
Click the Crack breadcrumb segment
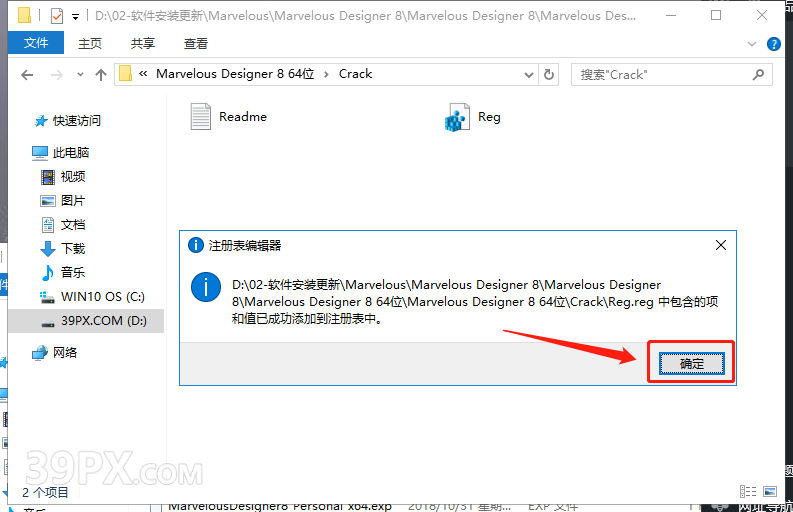click(355, 74)
